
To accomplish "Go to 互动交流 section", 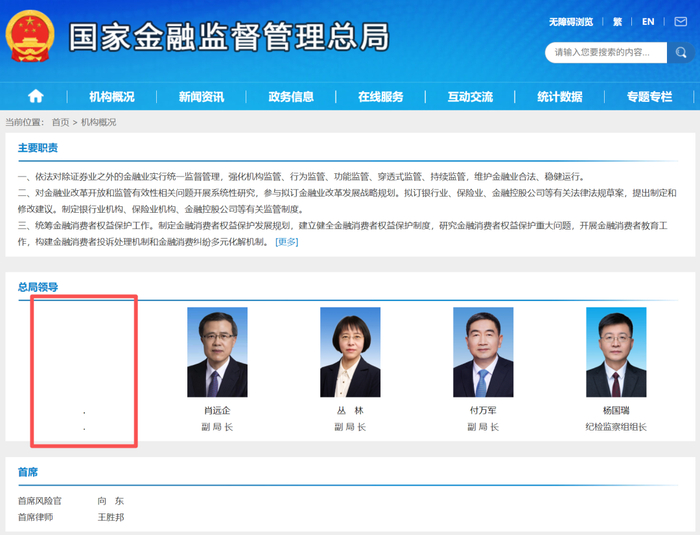I will [470, 96].
